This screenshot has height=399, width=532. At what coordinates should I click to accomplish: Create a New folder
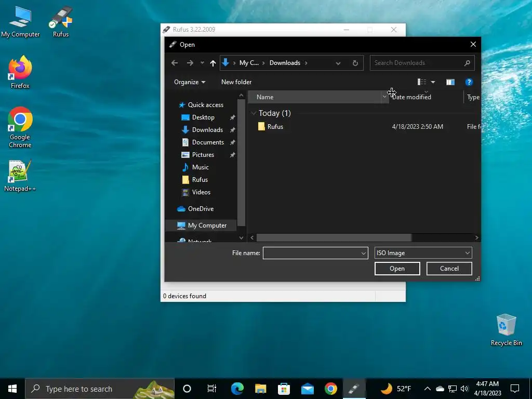point(236,82)
